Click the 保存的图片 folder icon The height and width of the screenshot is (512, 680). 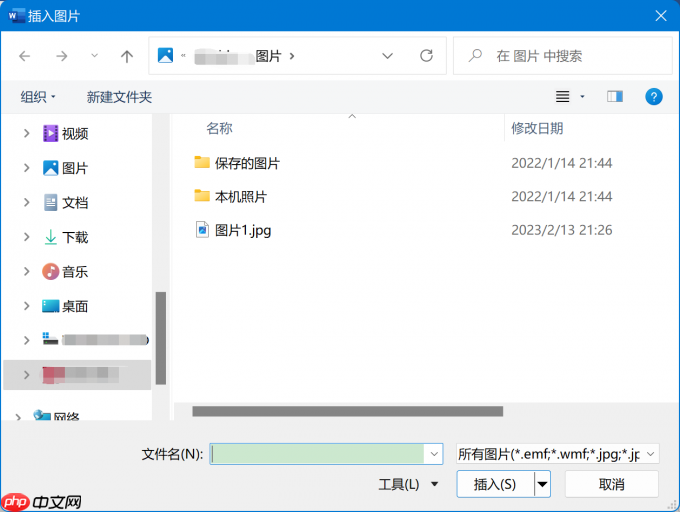(202, 162)
